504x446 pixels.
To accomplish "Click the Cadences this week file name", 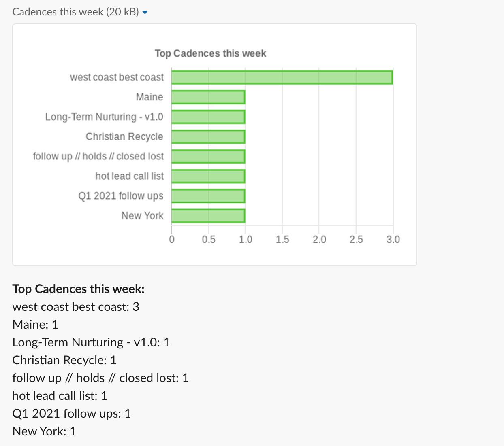I will (76, 12).
